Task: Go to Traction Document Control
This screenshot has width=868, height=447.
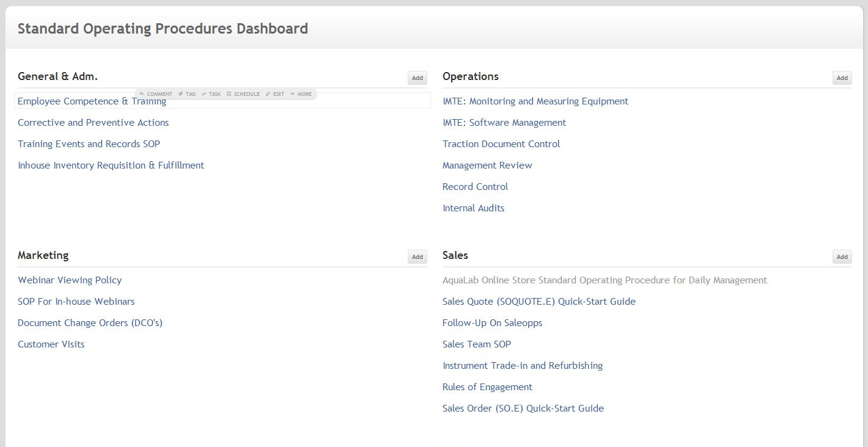Action: pos(501,144)
